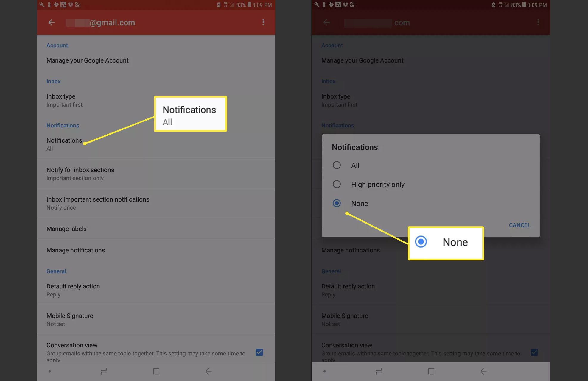
Task: Click Cancel to dismiss notifications dialog
Action: point(519,225)
